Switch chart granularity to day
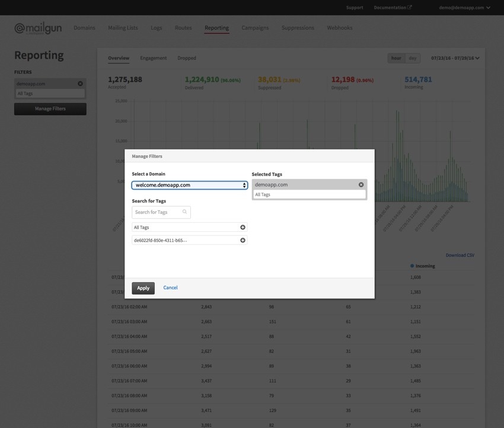Screen dimensions: 504x428 tap(413, 58)
